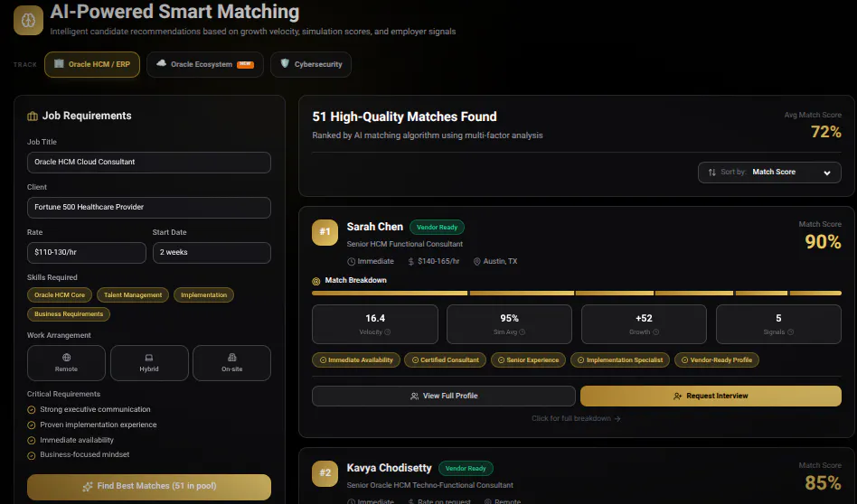Image resolution: width=857 pixels, height=504 pixels.
Task: Click the #1 rank badge for Sarah Chen
Action: (325, 232)
